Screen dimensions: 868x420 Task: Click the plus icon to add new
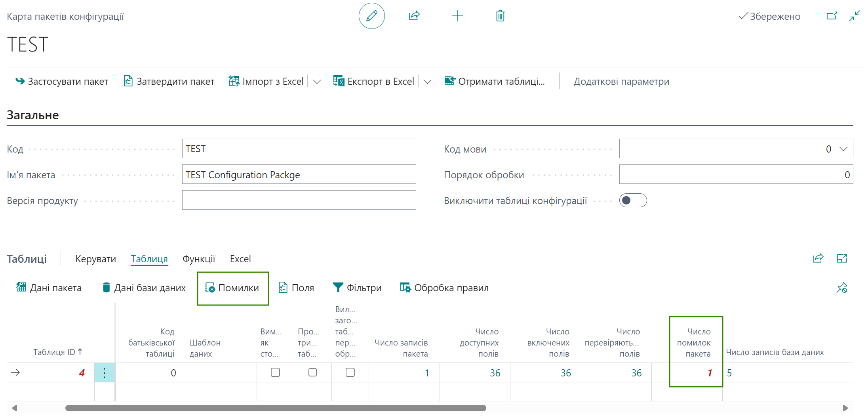(x=457, y=16)
